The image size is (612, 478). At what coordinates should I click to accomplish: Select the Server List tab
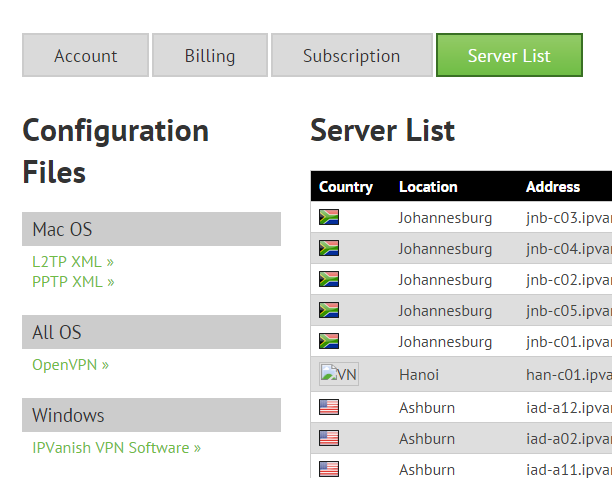click(509, 55)
